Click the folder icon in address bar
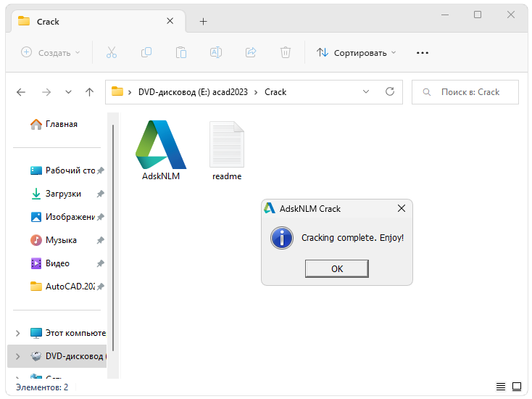The image size is (532, 399). 117,91
